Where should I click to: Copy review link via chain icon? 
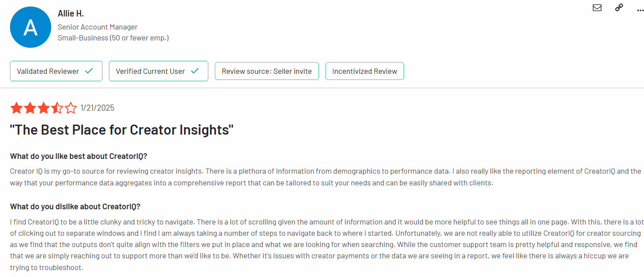coord(619,7)
